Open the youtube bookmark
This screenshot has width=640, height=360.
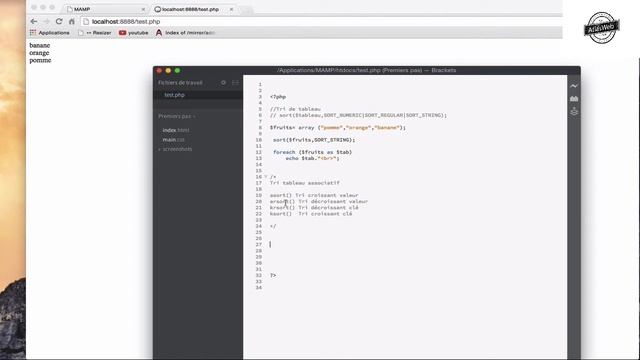[133, 33]
